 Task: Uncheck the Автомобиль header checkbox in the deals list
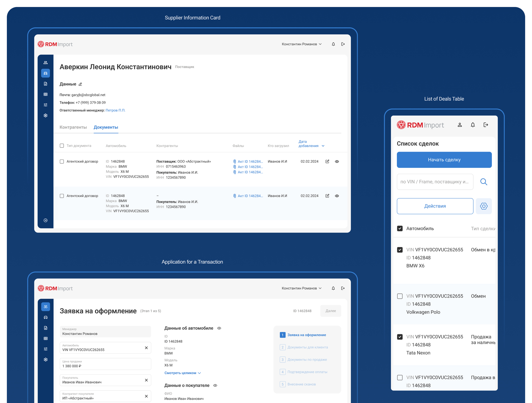(400, 229)
